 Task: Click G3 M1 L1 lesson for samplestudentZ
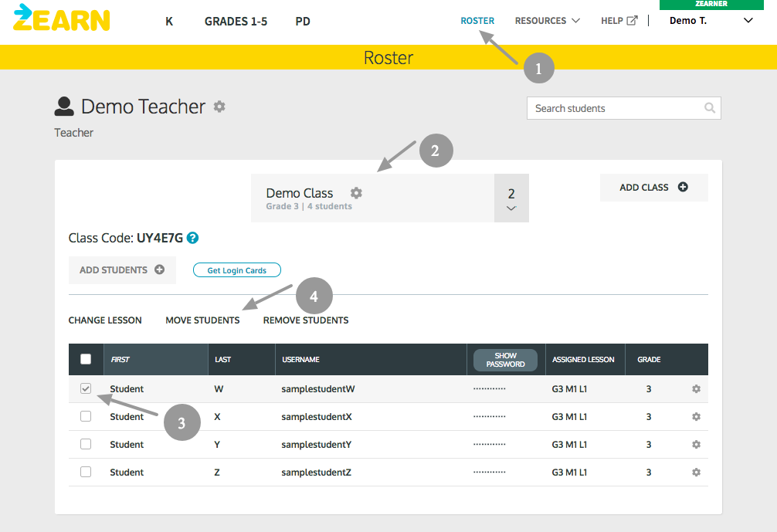click(569, 472)
